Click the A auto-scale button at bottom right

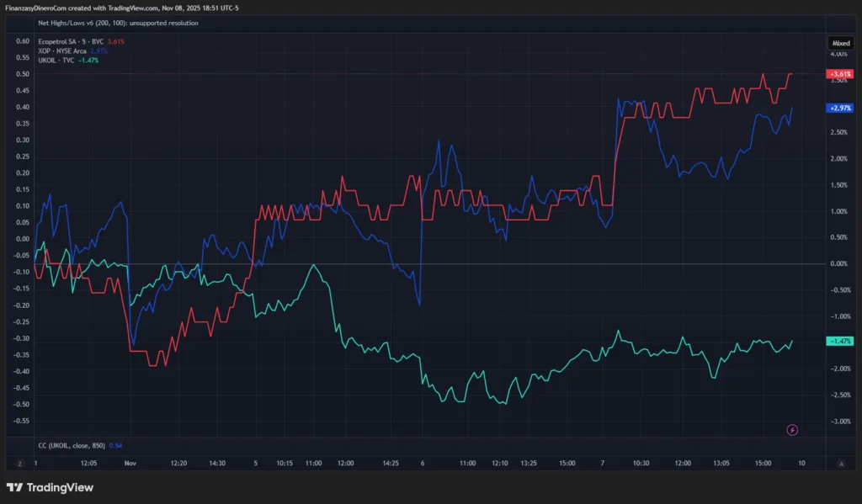840,464
